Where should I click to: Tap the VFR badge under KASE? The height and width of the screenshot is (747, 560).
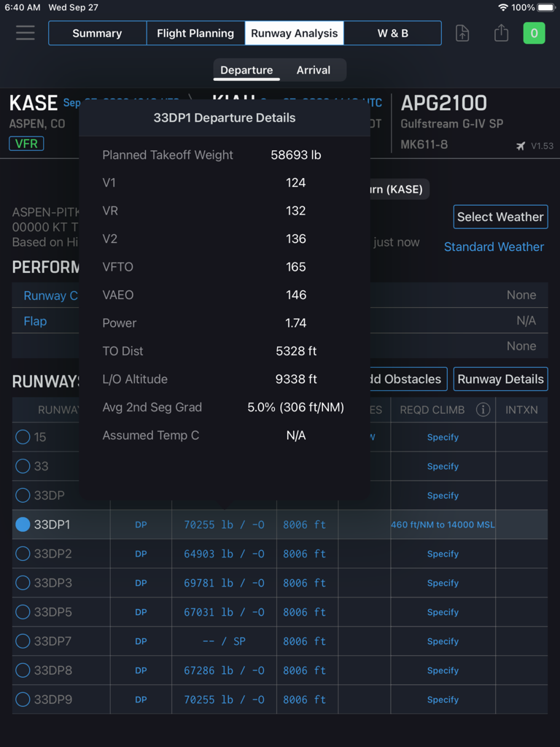26,144
